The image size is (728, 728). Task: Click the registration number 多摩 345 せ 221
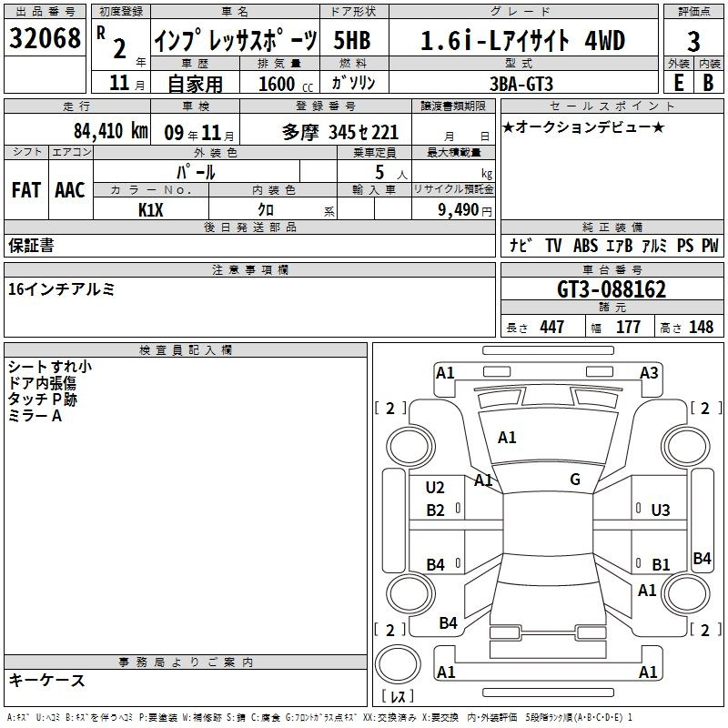pos(340,133)
